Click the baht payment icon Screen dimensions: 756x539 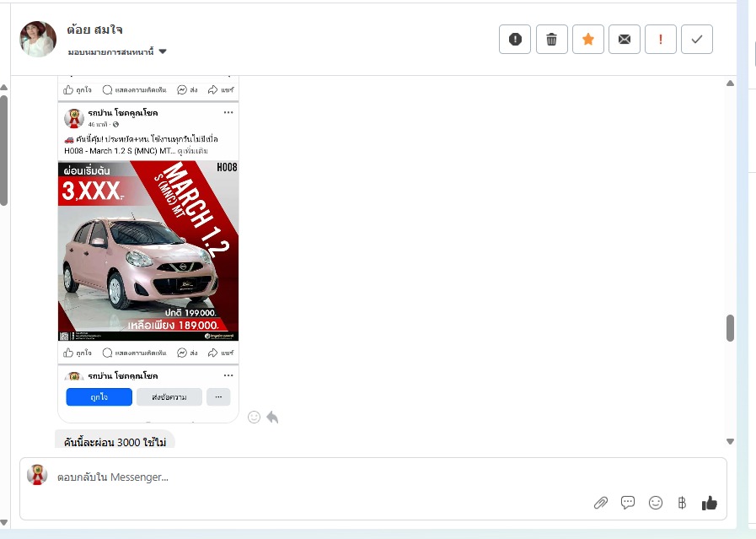[682, 503]
